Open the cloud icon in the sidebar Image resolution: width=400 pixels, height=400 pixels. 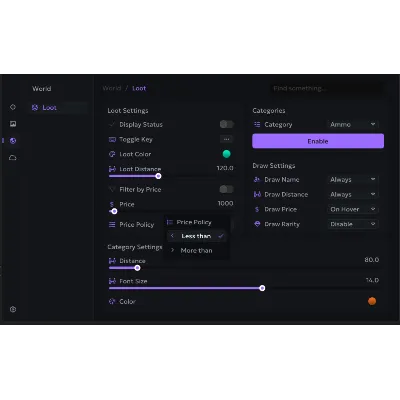point(13,157)
